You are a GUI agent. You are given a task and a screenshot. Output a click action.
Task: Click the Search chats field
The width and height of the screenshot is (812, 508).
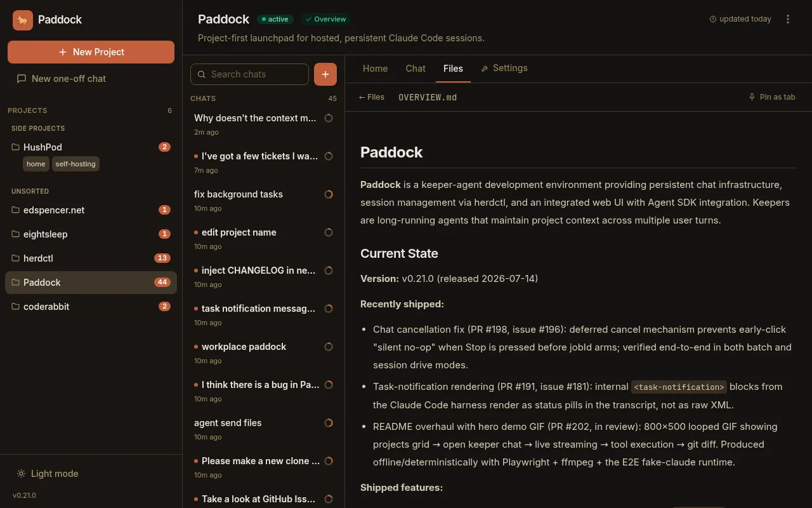tap(249, 74)
